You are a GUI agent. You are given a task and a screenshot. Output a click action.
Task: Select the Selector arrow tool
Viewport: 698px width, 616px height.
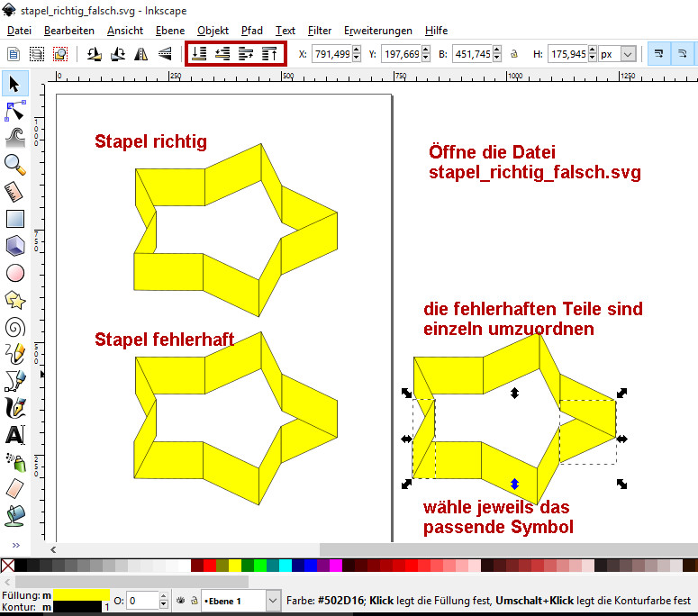[14, 84]
